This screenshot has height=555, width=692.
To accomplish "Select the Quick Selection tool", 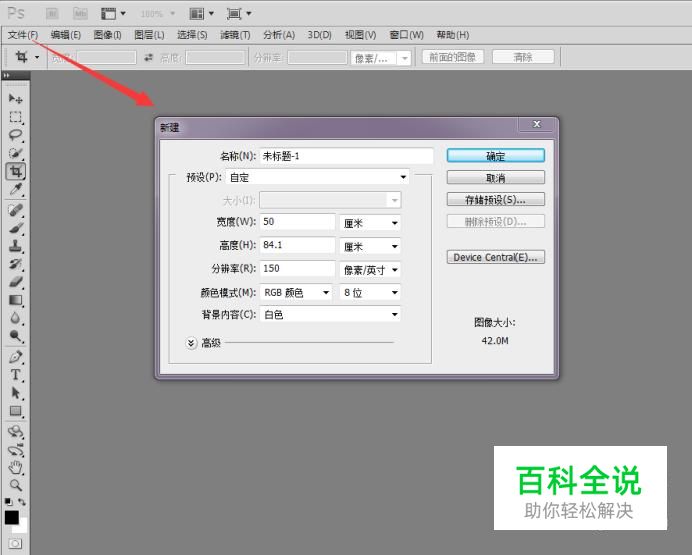I will tap(15, 153).
